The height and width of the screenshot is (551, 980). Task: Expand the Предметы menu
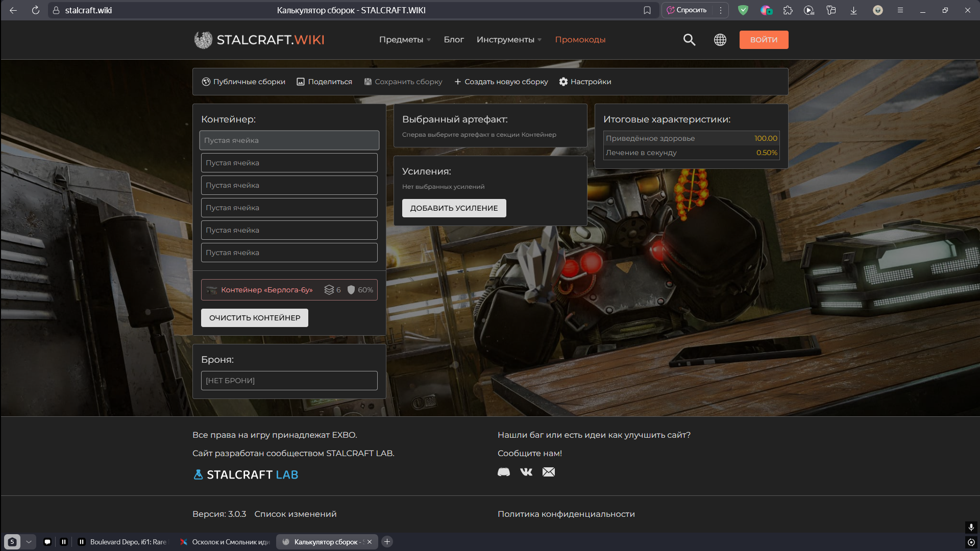[x=405, y=40]
